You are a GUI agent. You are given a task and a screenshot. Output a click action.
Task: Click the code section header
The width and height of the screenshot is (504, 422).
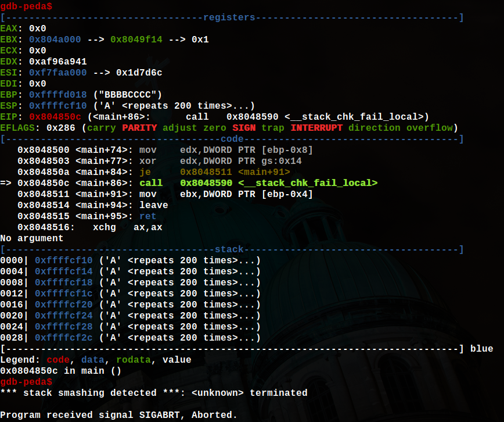click(232, 139)
